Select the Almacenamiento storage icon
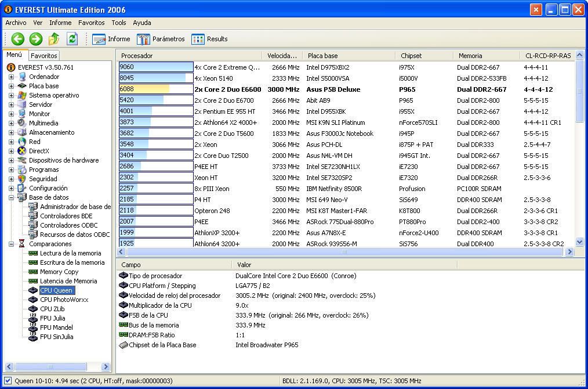This screenshot has height=389, width=588. tap(22, 132)
